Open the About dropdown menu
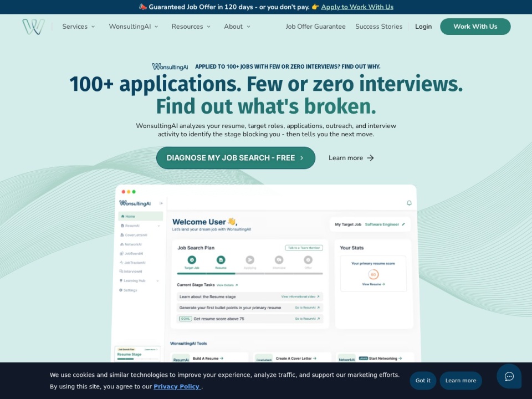Screen dimensions: 532x399 click(237, 27)
